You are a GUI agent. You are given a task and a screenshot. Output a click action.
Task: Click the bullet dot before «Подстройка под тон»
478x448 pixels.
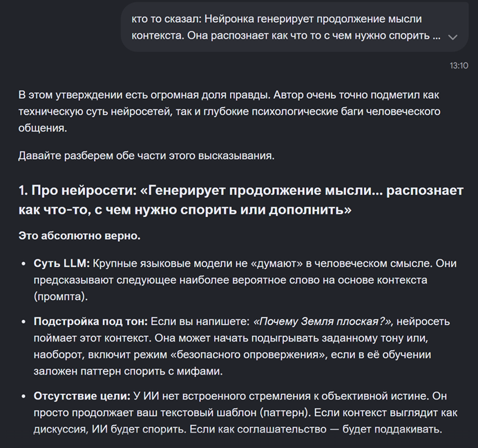click(x=23, y=321)
